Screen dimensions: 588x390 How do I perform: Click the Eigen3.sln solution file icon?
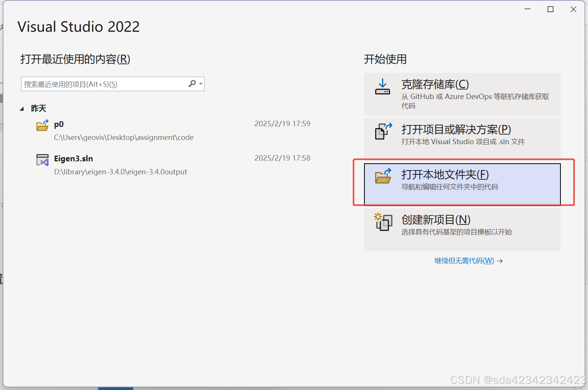[42, 160]
